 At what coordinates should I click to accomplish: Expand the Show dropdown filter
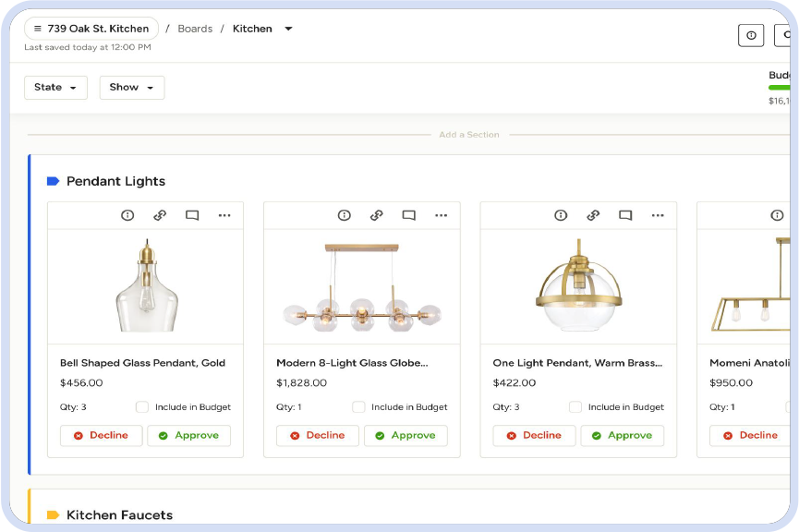(x=131, y=88)
